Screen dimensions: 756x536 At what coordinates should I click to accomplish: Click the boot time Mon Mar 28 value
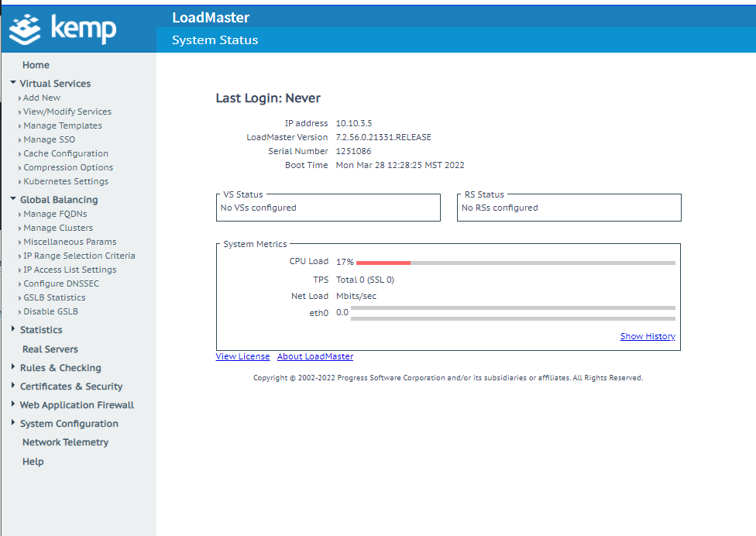coord(400,165)
